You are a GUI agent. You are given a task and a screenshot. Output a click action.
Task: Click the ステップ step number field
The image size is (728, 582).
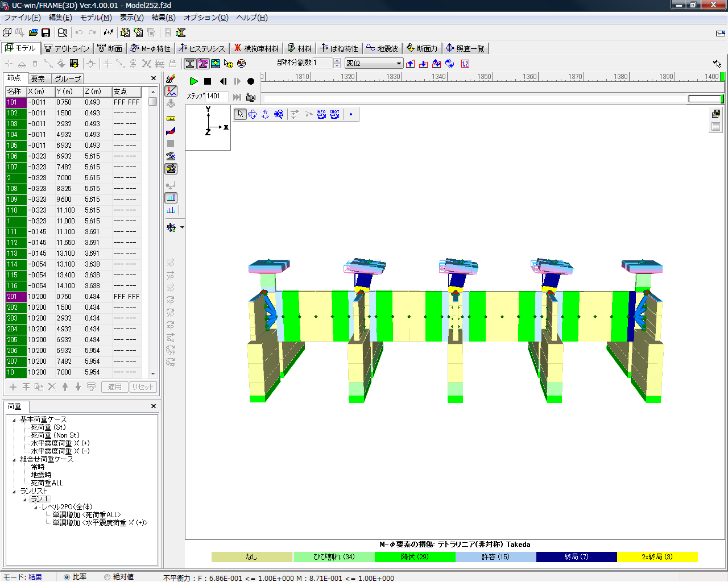[216, 97]
